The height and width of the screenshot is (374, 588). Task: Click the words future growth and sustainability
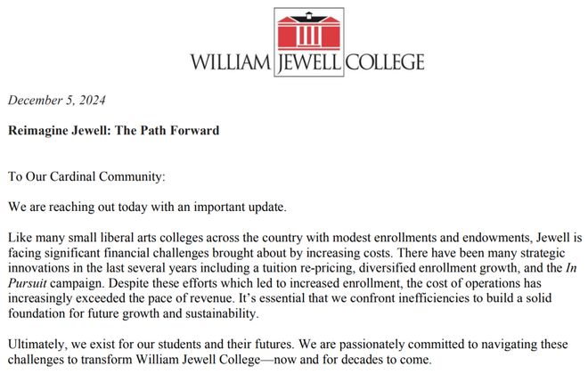172,313
